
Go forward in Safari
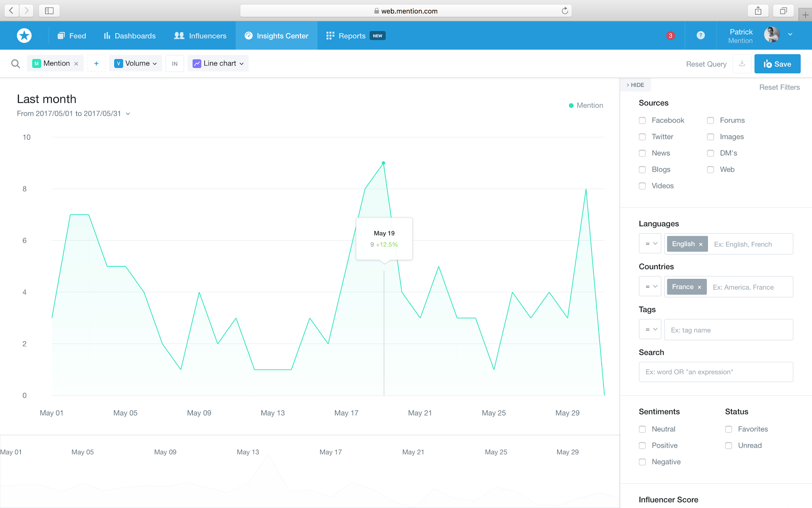click(26, 10)
